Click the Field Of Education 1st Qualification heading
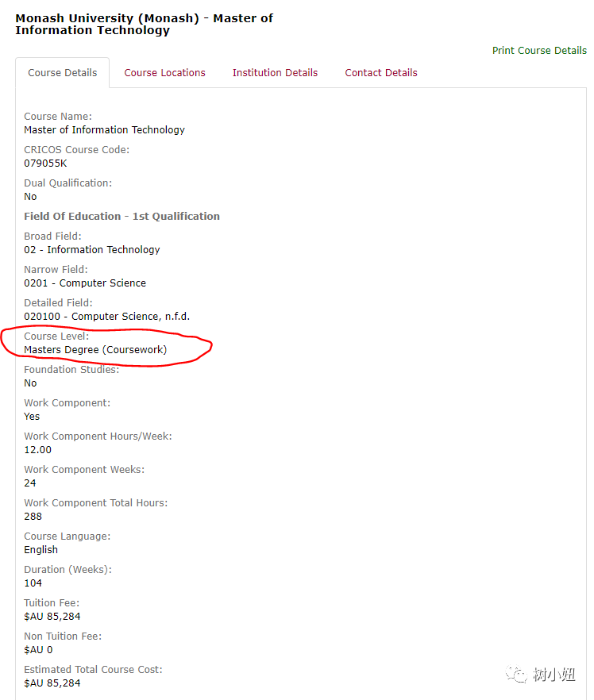This screenshot has width=594, height=700. pos(122,217)
